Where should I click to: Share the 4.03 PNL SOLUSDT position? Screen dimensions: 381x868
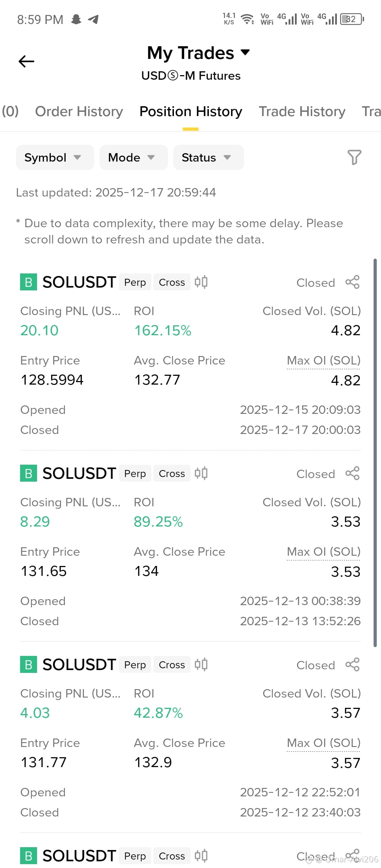(x=352, y=665)
